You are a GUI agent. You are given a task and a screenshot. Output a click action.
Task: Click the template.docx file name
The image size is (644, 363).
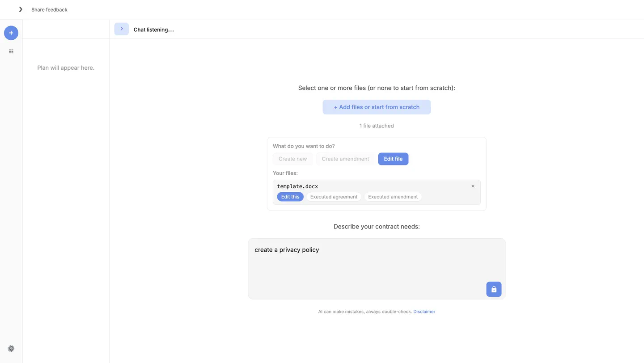[297, 186]
